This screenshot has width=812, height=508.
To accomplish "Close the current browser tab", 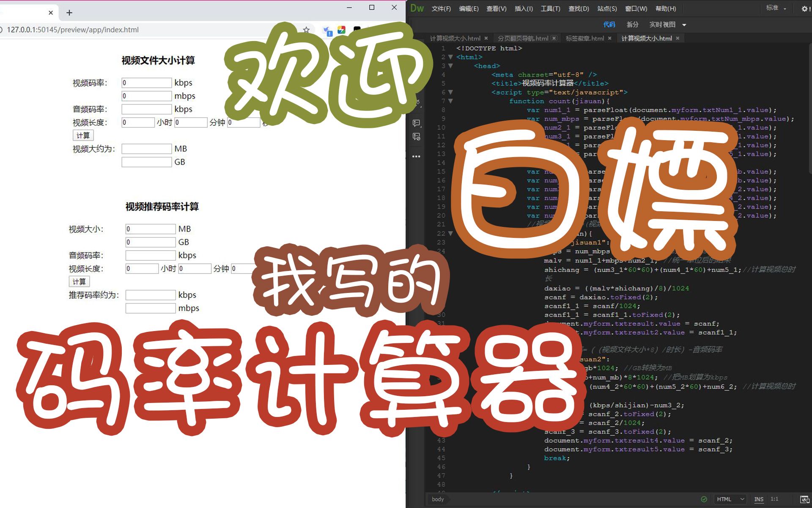I will click(51, 13).
